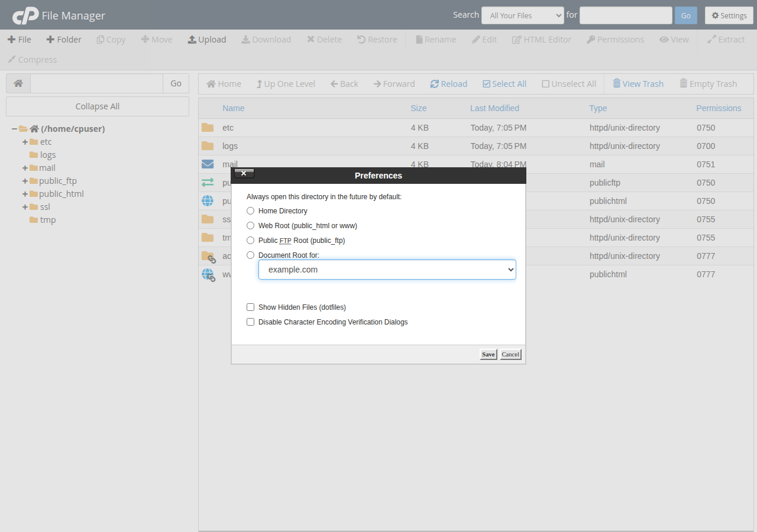Select the Home Directory radio option
Viewport: 757px width, 532px height.
pyautogui.click(x=251, y=211)
